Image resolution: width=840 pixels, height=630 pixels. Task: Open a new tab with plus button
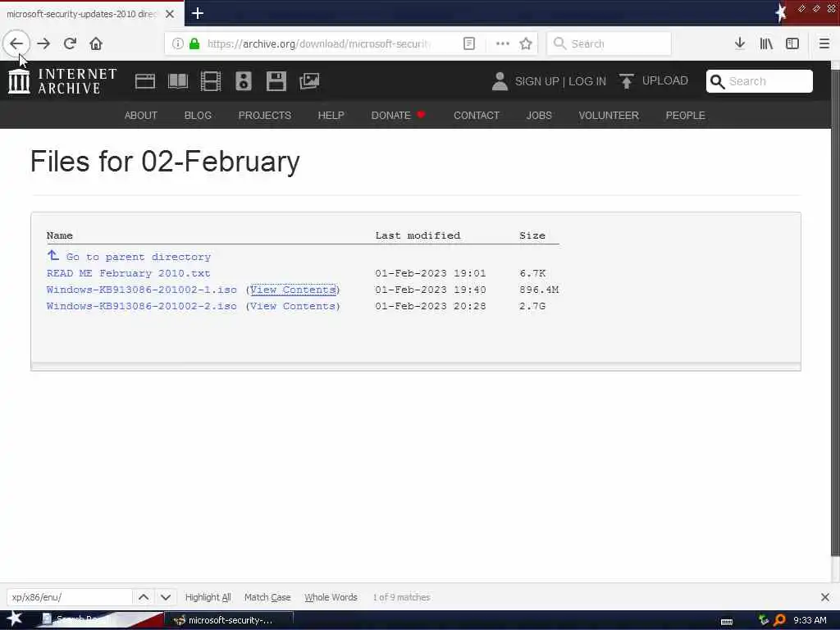pos(197,13)
